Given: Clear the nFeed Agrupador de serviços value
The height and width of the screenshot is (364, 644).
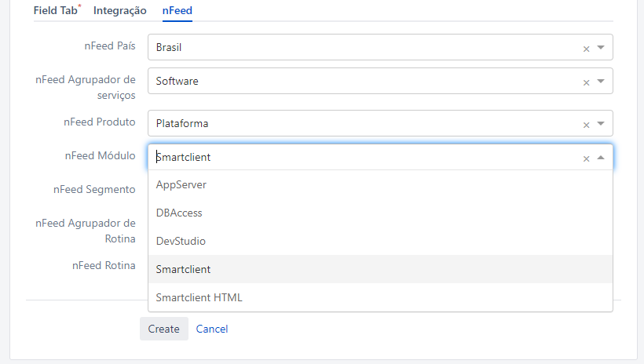Looking at the screenshot, I should [586, 82].
